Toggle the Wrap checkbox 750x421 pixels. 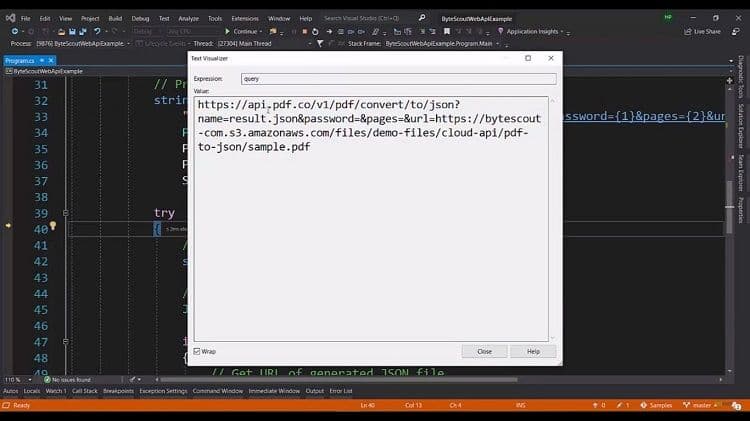coord(197,351)
